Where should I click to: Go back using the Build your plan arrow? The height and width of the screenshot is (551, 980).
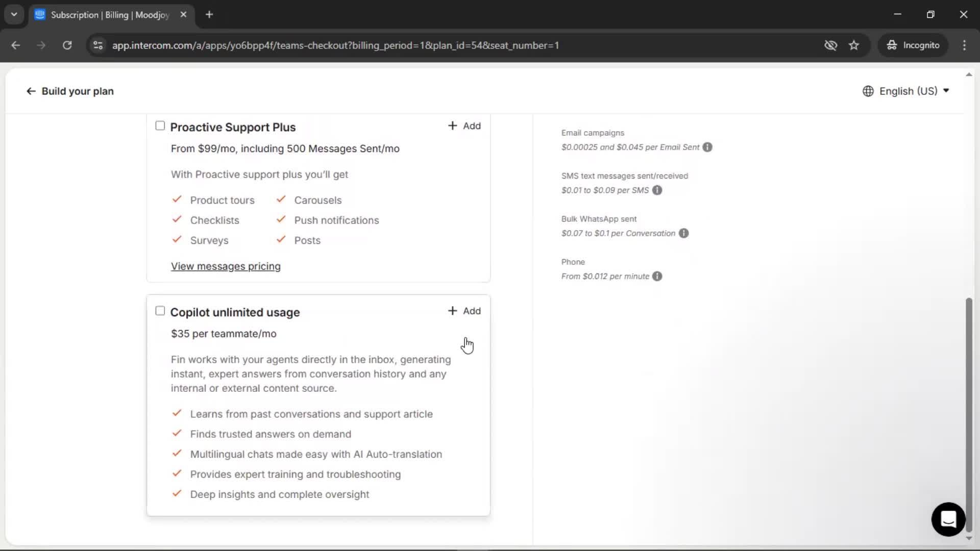tap(31, 91)
